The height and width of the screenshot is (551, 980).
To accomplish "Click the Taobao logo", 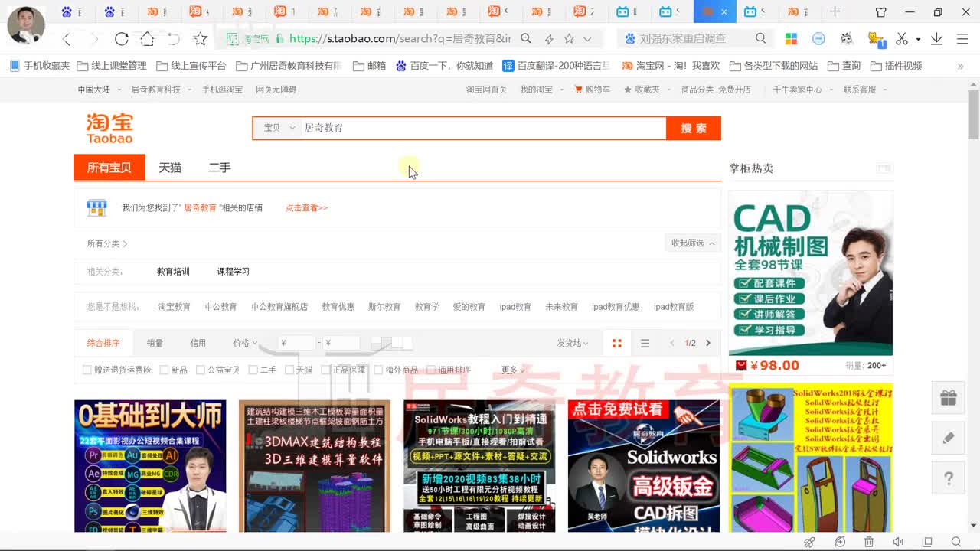I will coord(109,128).
